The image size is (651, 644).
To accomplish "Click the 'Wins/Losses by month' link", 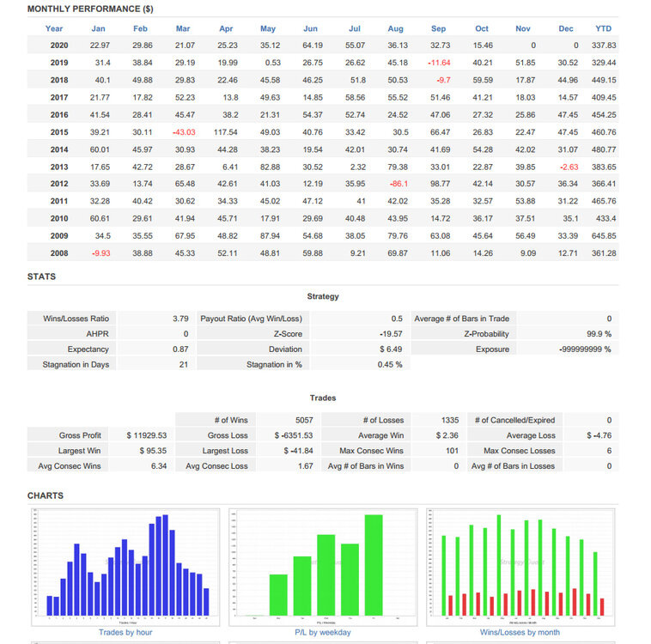I will click(520, 632).
